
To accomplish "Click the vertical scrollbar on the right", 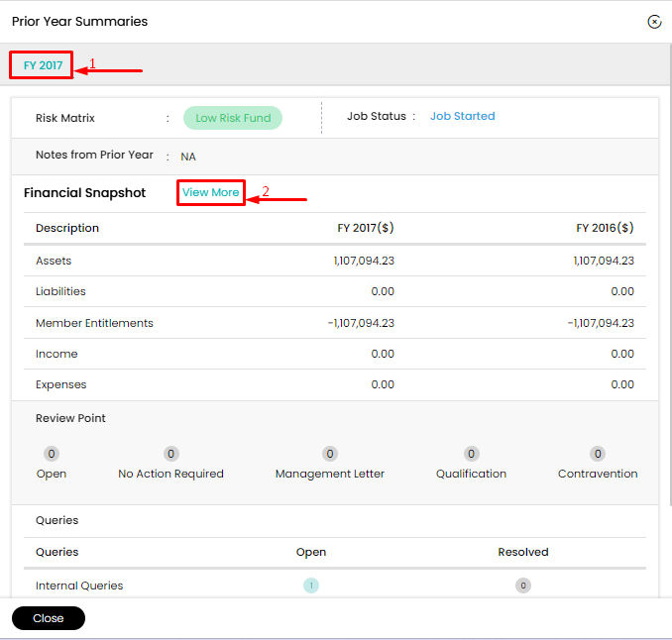I will pos(670,274).
